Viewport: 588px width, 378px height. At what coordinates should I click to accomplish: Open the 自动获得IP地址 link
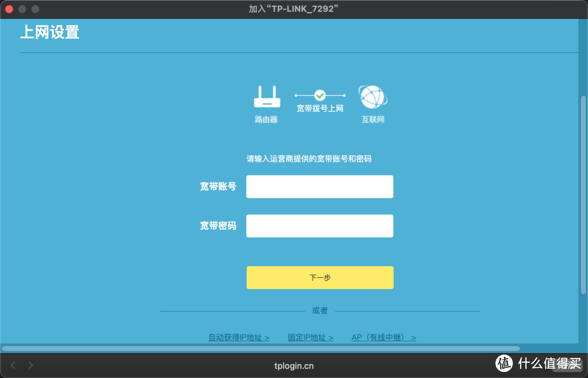[x=238, y=337]
